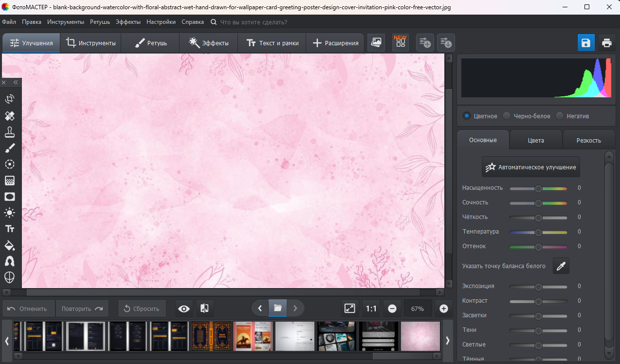Click the Отменить undo button
The height and width of the screenshot is (364, 620).
pyautogui.click(x=28, y=309)
